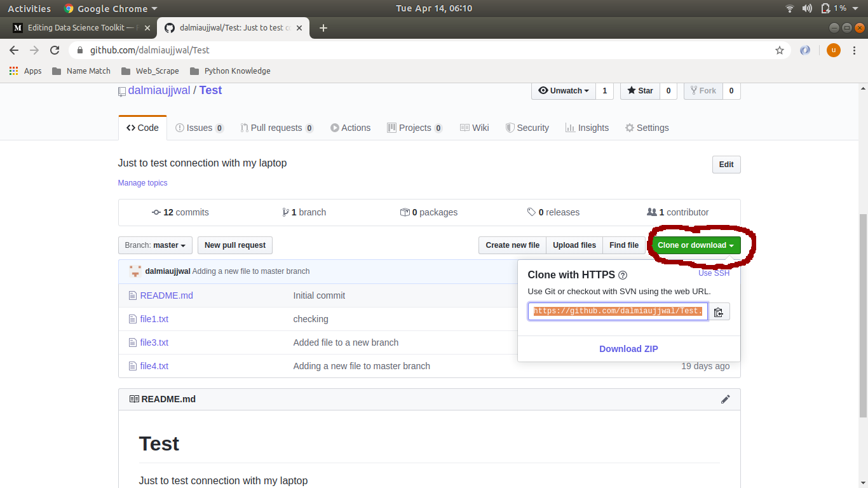
Task: Open the Activities overview
Action: (29, 8)
